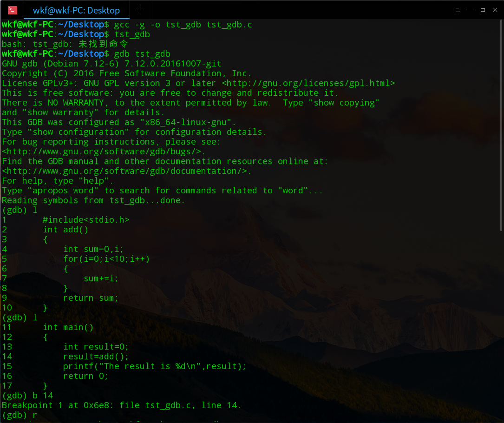
Task: Open the hamburger options menu
Action: pyautogui.click(x=458, y=10)
